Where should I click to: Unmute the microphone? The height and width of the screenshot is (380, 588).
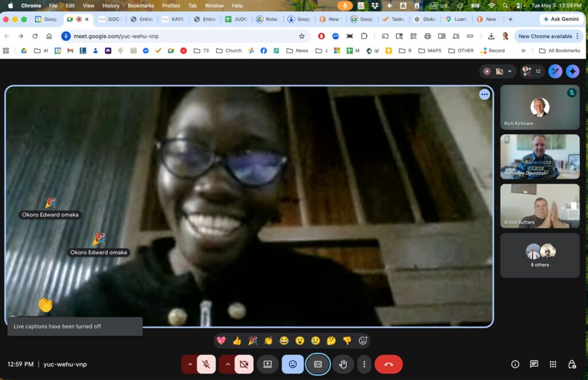(x=206, y=365)
